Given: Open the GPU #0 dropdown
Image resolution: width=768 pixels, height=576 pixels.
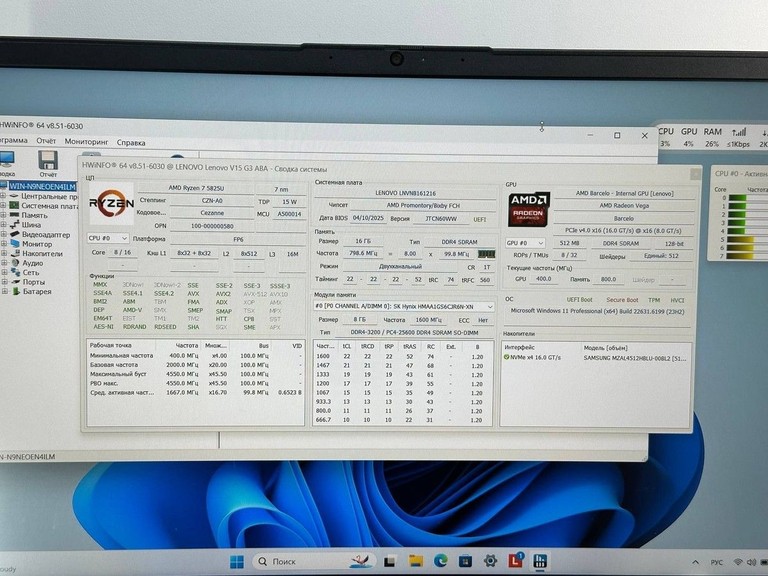Looking at the screenshot, I should click(x=525, y=243).
